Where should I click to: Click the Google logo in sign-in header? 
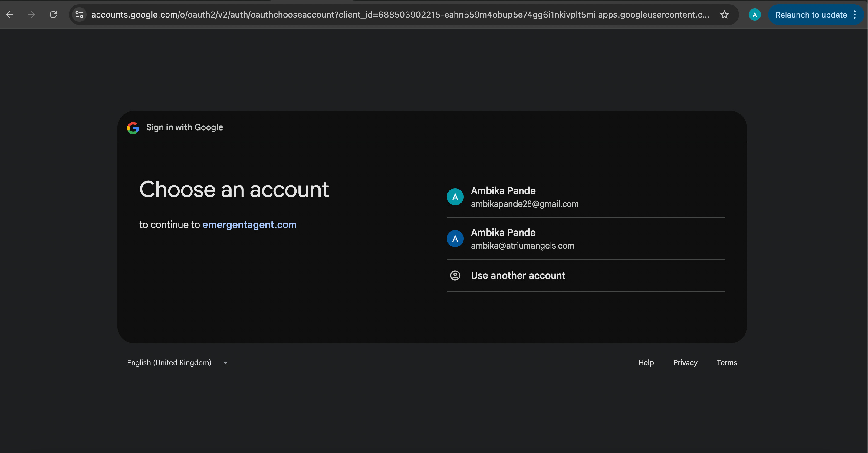click(133, 128)
